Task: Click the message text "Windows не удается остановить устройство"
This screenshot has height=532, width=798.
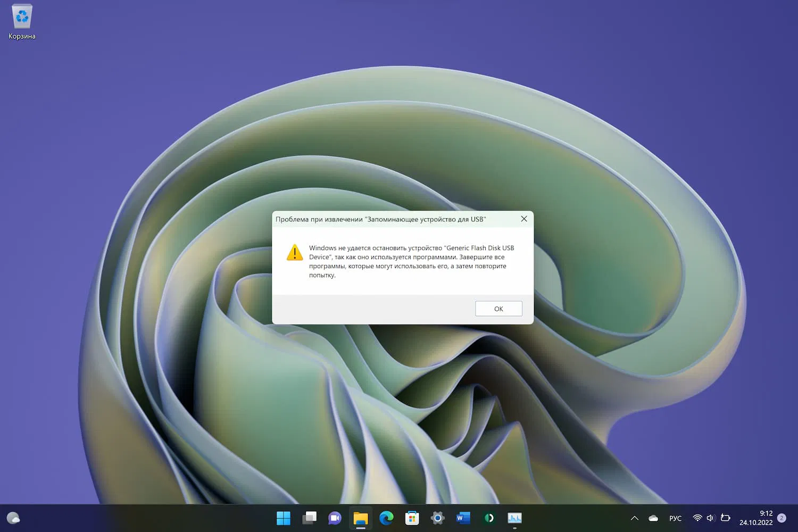Action: click(376, 248)
